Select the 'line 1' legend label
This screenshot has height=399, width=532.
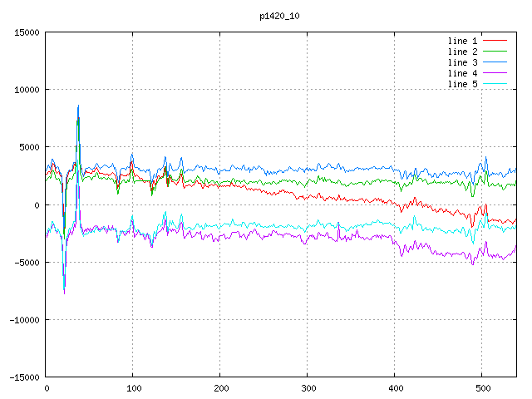[463, 41]
